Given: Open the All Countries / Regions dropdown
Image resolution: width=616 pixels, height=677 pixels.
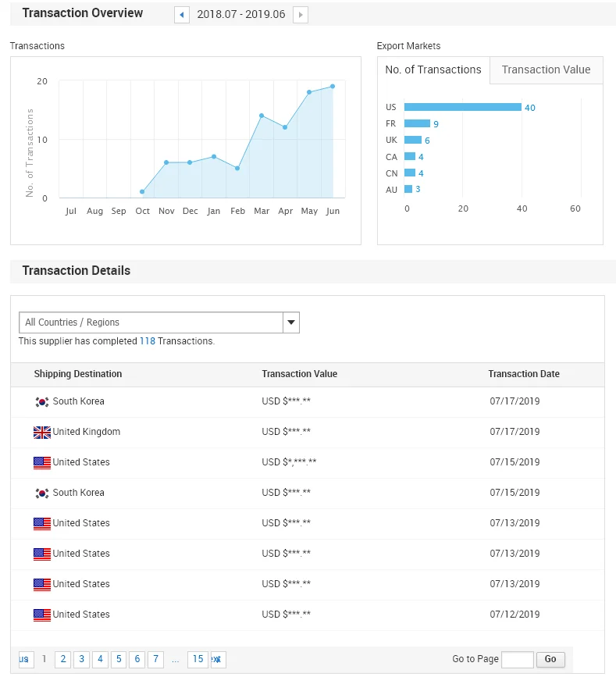Looking at the screenshot, I should coord(151,322).
